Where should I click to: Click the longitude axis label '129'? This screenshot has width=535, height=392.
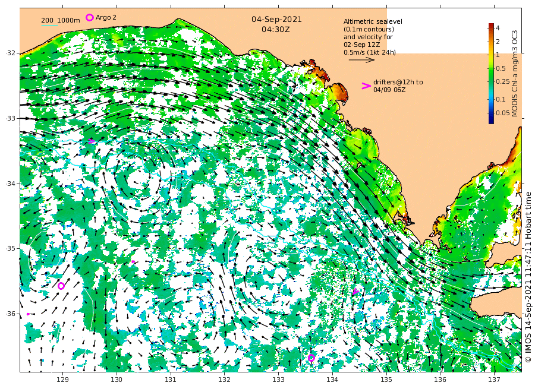pyautogui.click(x=62, y=380)
